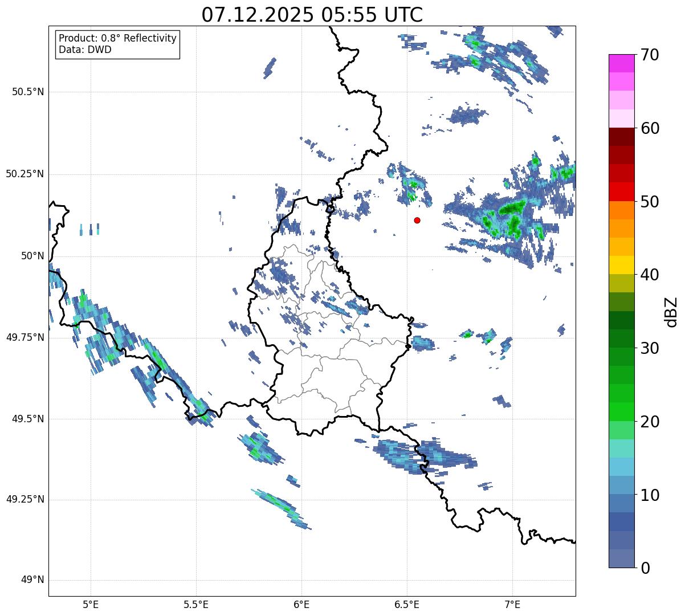Click the dBZ colorbar axis label
The width and height of the screenshot is (685, 616).
click(x=671, y=311)
